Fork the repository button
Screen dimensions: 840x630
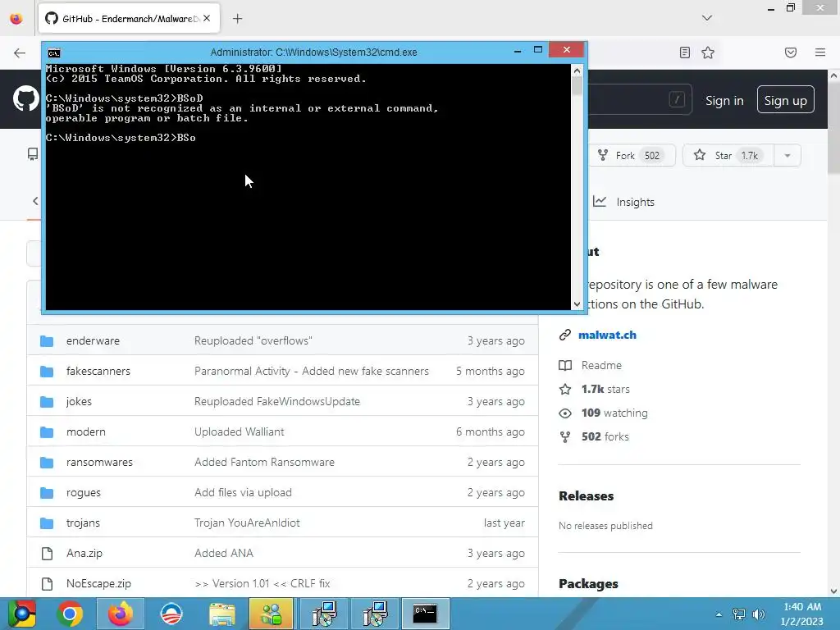click(631, 155)
